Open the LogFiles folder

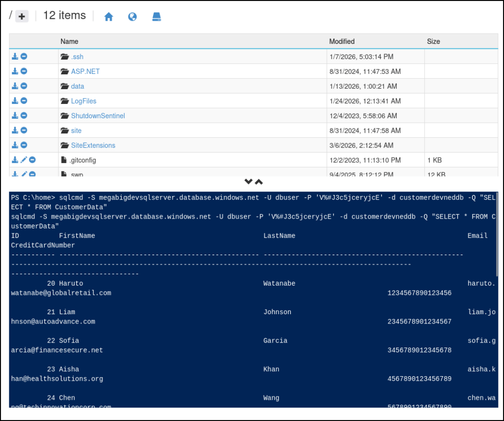click(x=83, y=101)
